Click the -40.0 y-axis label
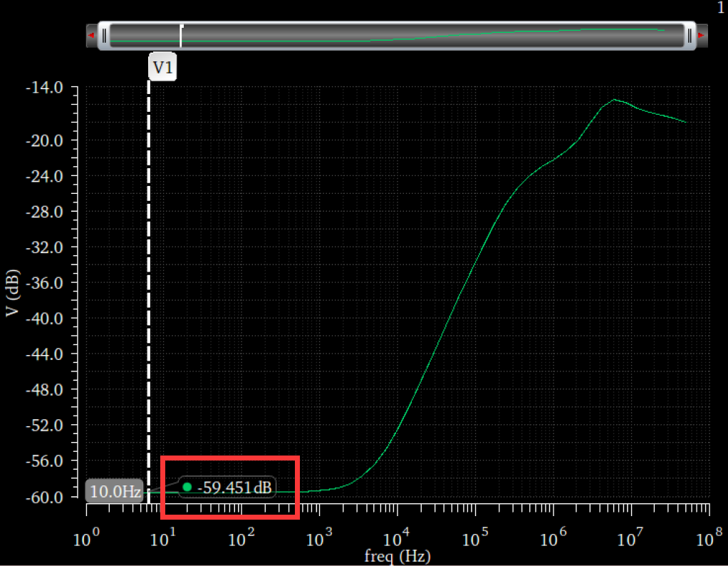Viewport: 728px width, 566px height. pyautogui.click(x=45, y=319)
